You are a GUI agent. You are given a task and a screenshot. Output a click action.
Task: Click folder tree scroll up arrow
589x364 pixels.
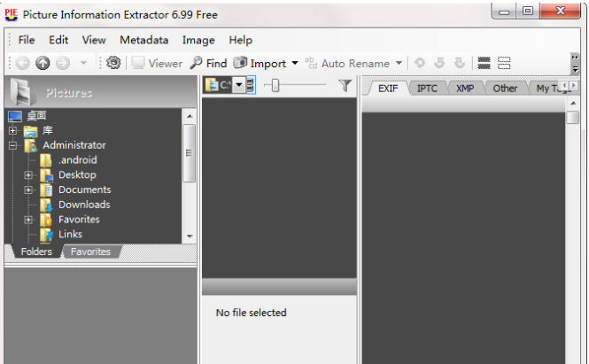tap(190, 116)
